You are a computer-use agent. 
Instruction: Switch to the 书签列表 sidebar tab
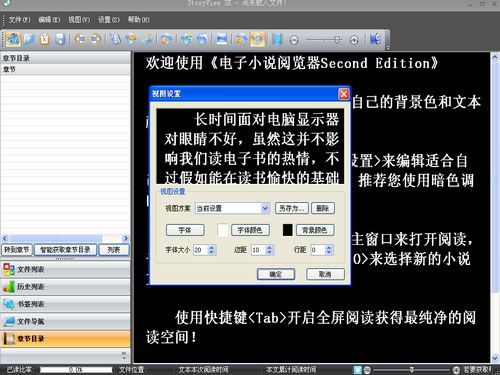click(65, 304)
